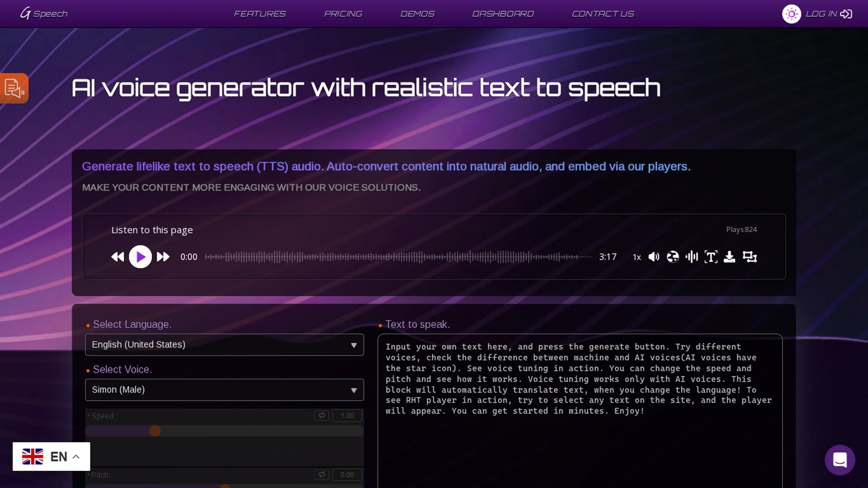
Task: Open the EN language switcher
Action: pos(52,456)
